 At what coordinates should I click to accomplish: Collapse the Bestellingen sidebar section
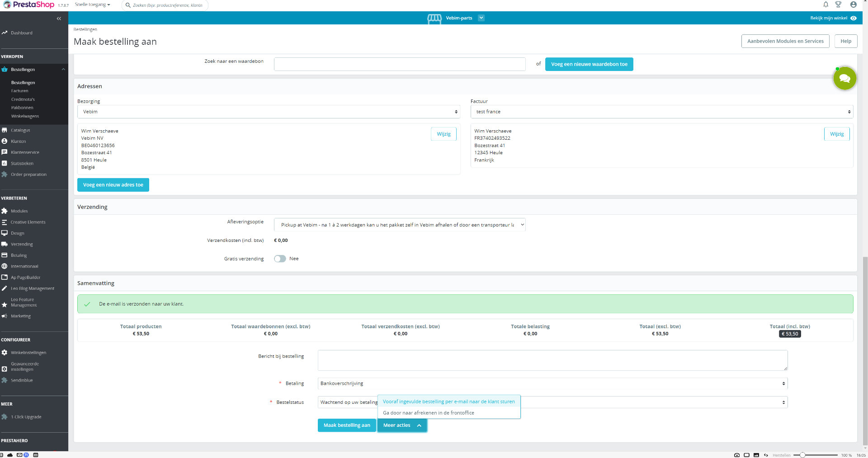coord(63,70)
